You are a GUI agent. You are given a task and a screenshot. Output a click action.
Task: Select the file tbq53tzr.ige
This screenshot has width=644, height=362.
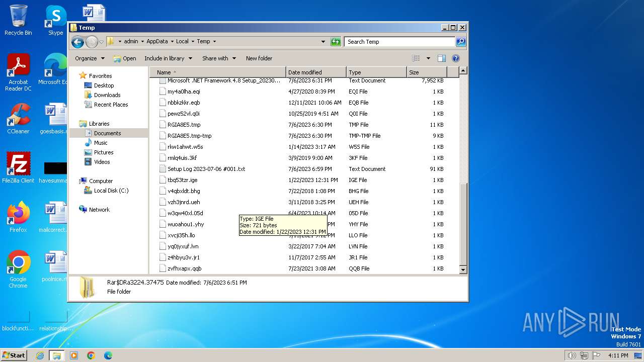click(x=182, y=180)
